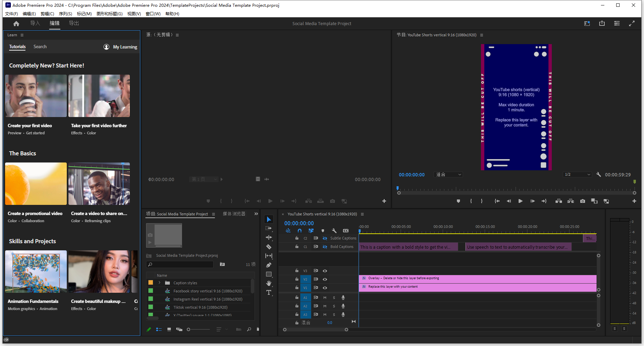Open the 媒体浏览器 panel tab

pos(234,214)
